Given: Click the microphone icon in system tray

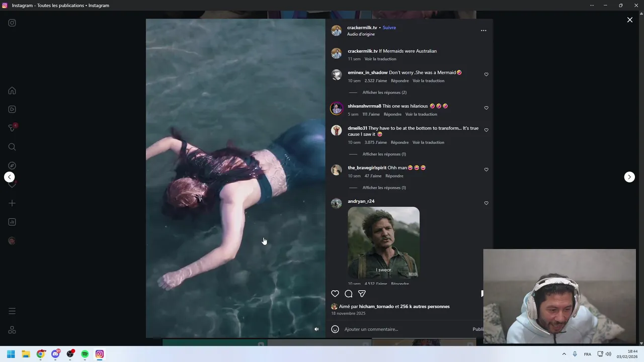Looking at the screenshot, I should point(575,354).
